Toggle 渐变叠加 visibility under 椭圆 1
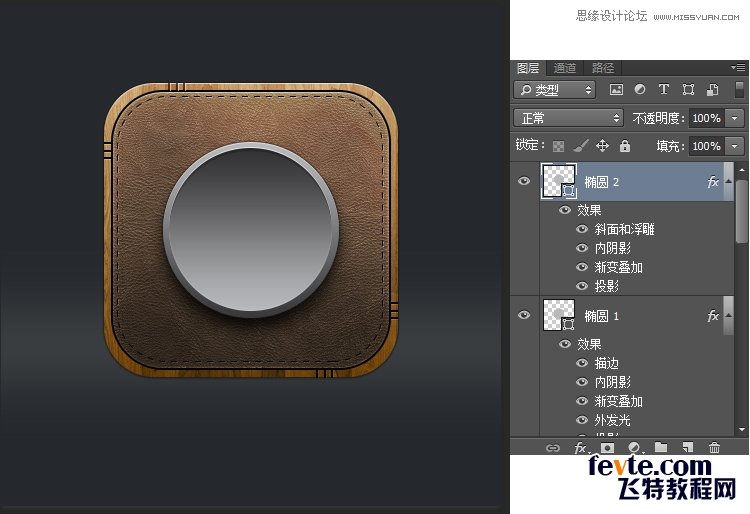750x514 pixels. [x=582, y=401]
